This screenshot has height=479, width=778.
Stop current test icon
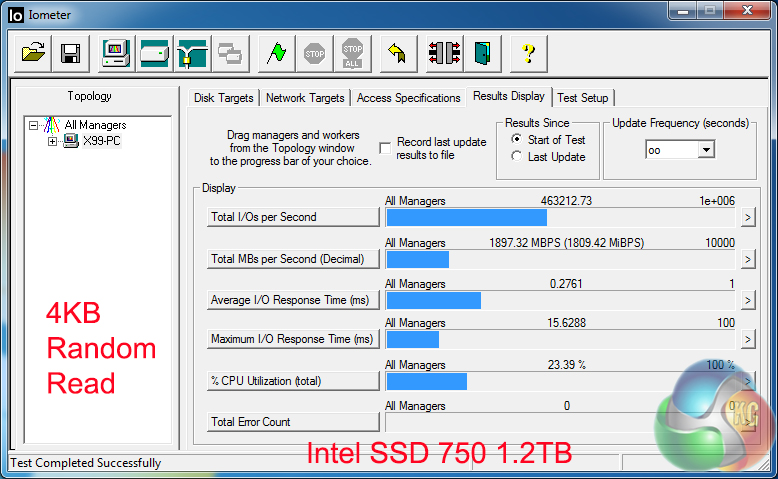(x=315, y=53)
